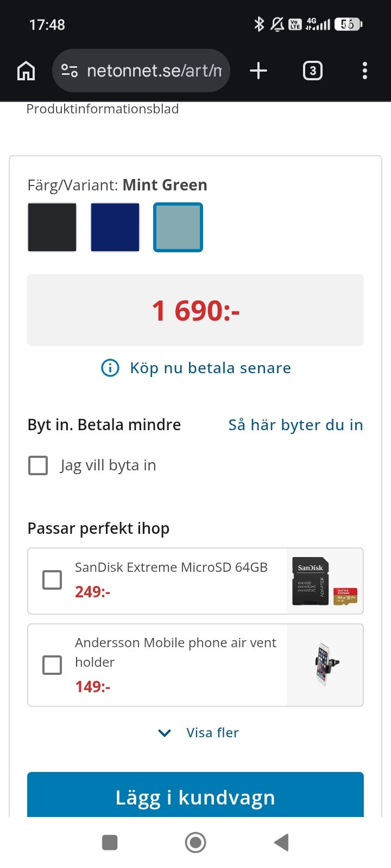Screen dimensions: 391x868
Task: Select the SanDisk Extreme MicroSD 64GB checkbox
Action: [x=52, y=580]
